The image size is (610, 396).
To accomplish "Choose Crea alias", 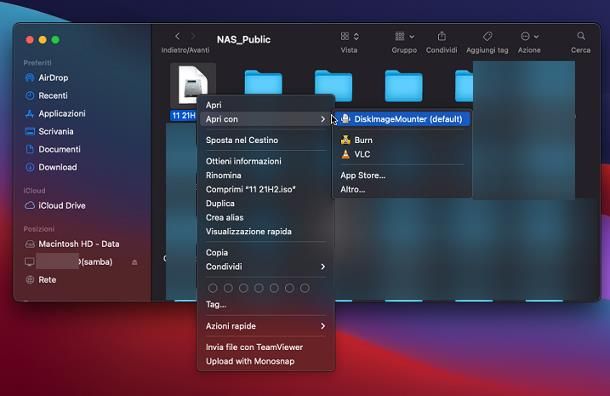I will tap(266, 217).
